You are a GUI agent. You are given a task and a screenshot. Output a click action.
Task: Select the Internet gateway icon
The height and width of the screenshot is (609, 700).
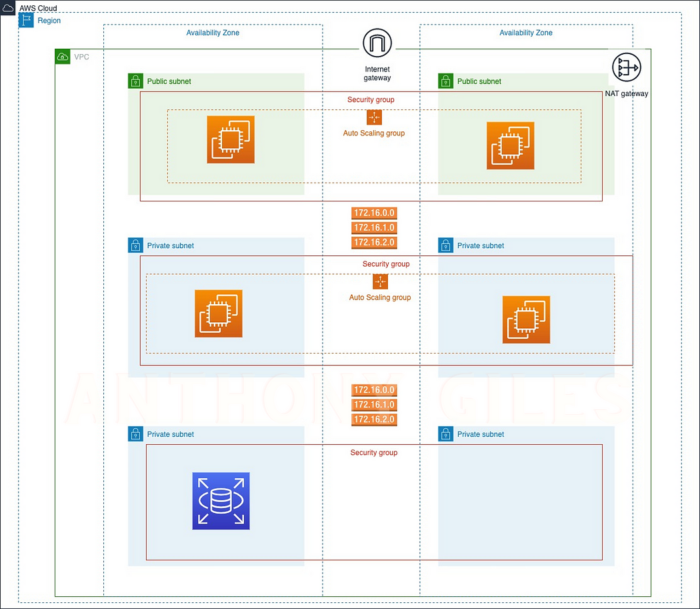point(377,42)
